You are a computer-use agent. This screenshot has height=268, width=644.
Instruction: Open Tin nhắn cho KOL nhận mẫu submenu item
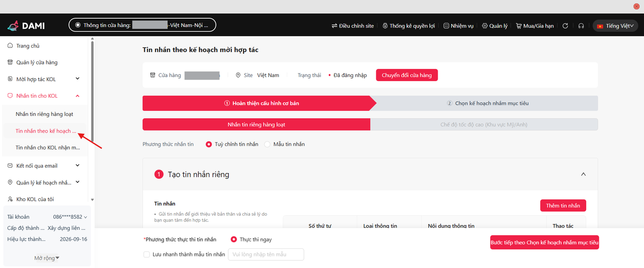(47, 148)
